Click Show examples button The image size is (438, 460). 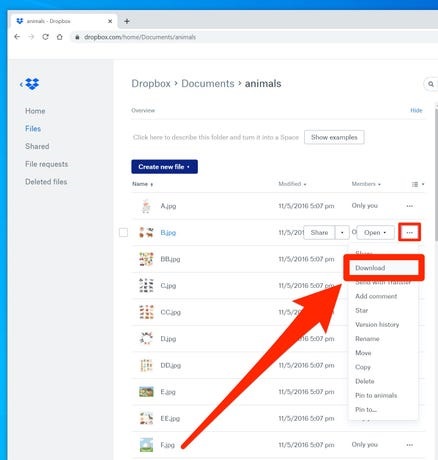[334, 137]
